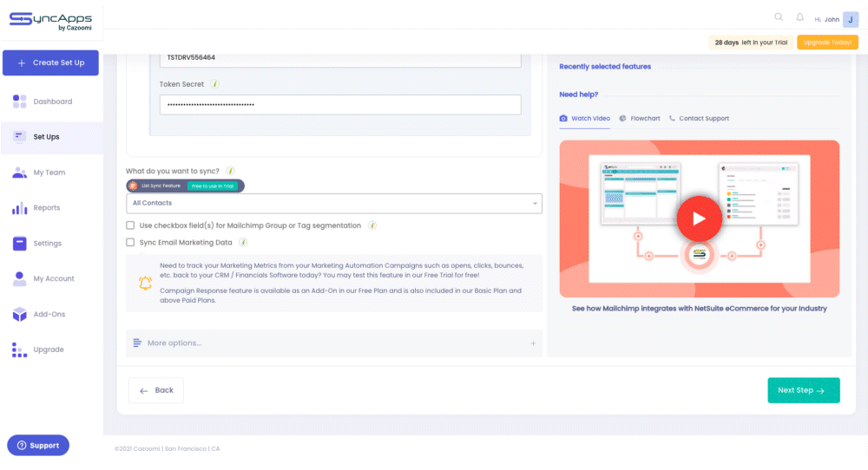Click the Reports bar chart icon
The height and width of the screenshot is (470, 868).
19,208
